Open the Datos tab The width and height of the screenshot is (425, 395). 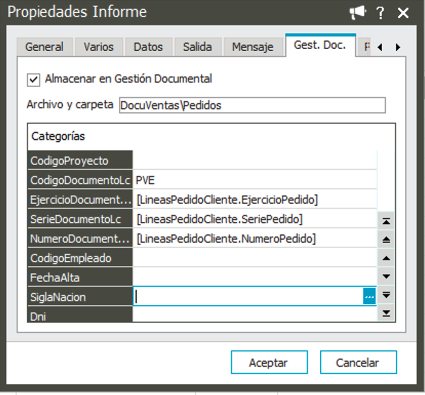pos(148,47)
